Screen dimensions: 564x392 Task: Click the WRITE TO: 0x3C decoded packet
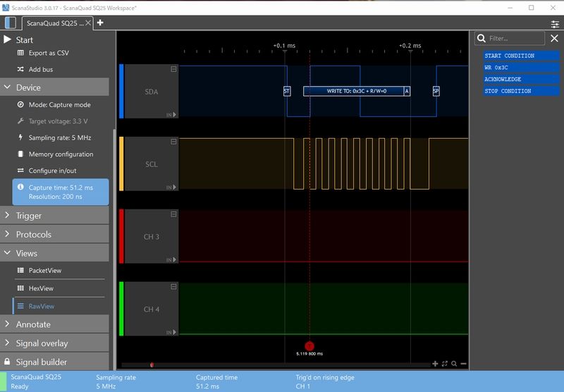click(x=354, y=91)
